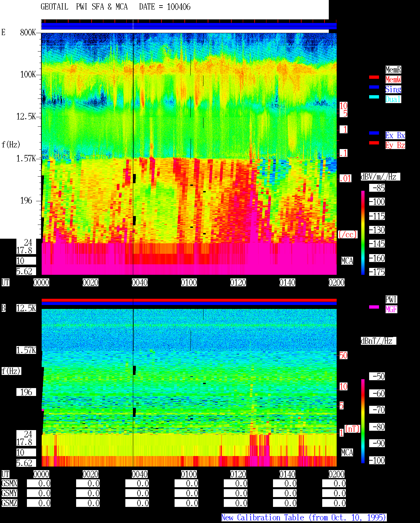
Task: Click the PWI legend label
Action: tap(391, 299)
